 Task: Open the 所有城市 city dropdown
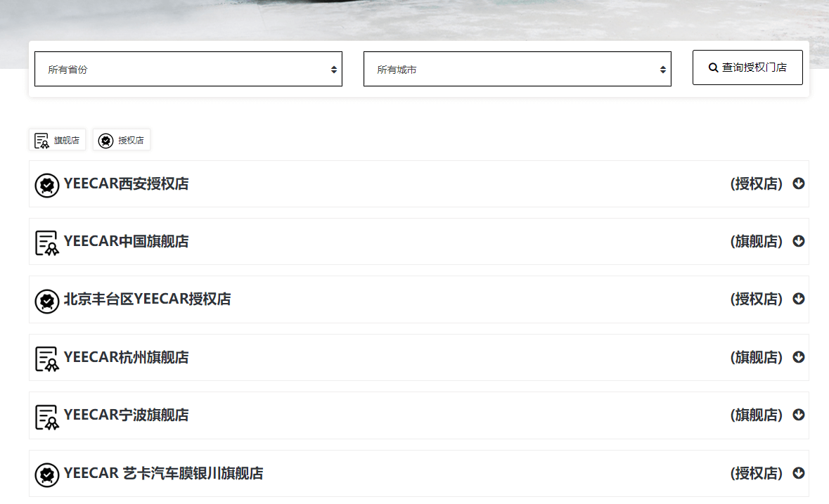pyautogui.click(x=517, y=69)
